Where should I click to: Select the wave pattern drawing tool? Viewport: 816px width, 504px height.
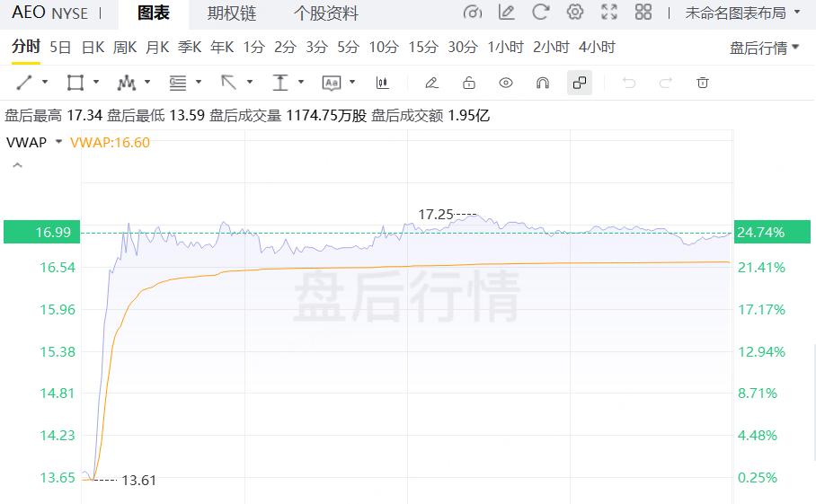[x=127, y=82]
